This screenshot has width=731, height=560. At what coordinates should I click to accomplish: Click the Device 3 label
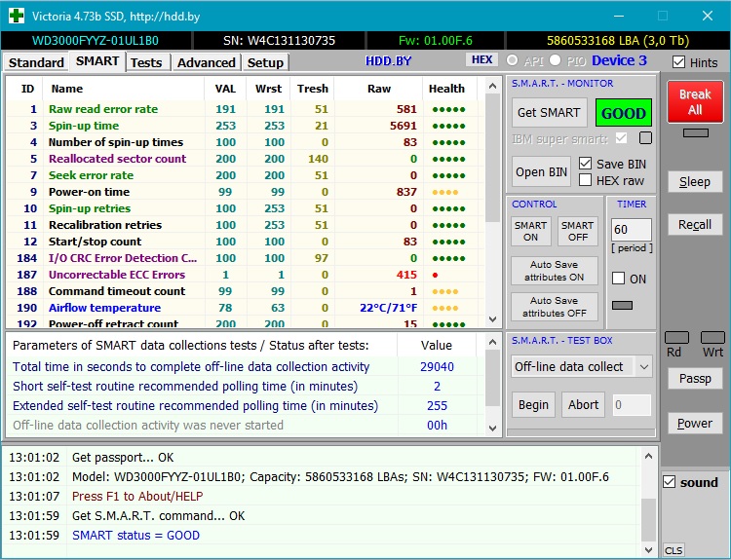[619, 60]
